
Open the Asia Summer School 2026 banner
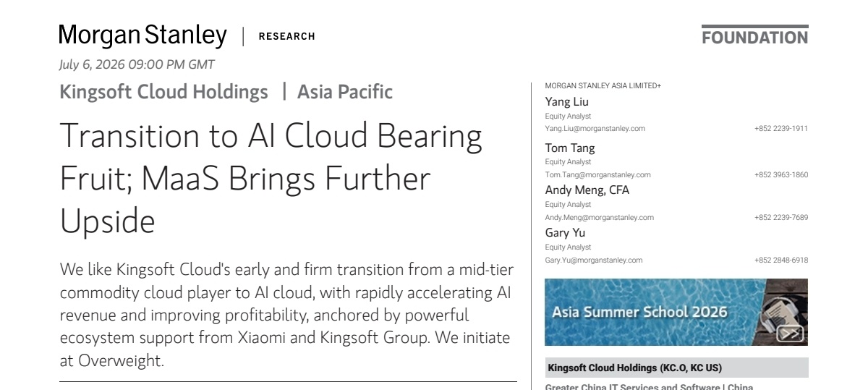[676, 312]
